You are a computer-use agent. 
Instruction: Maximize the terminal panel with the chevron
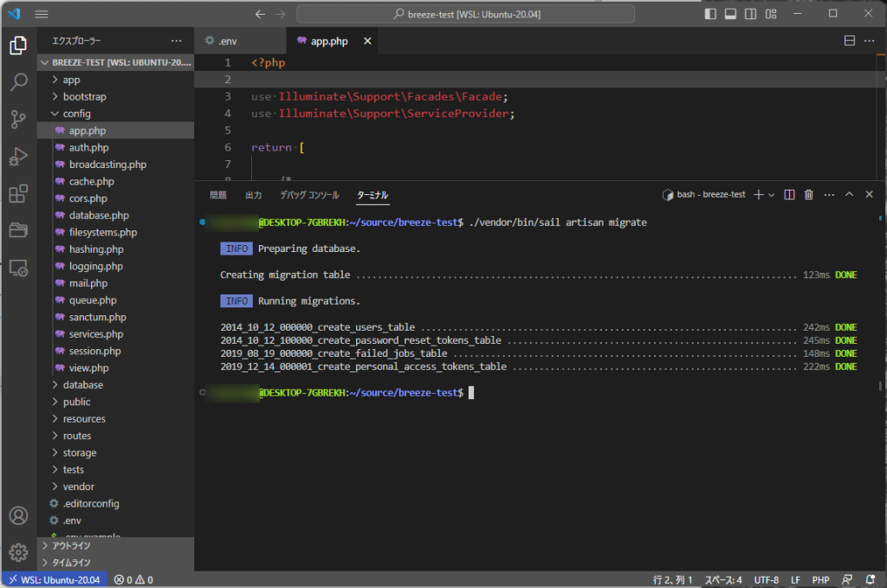point(849,194)
